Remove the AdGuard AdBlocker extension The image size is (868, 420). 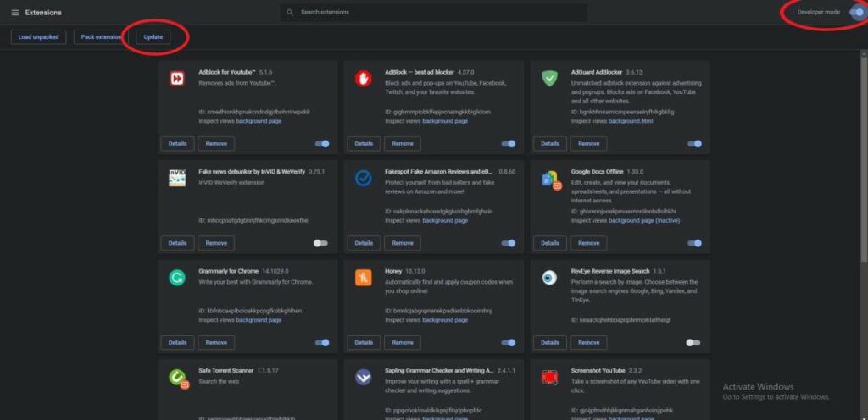(x=588, y=144)
